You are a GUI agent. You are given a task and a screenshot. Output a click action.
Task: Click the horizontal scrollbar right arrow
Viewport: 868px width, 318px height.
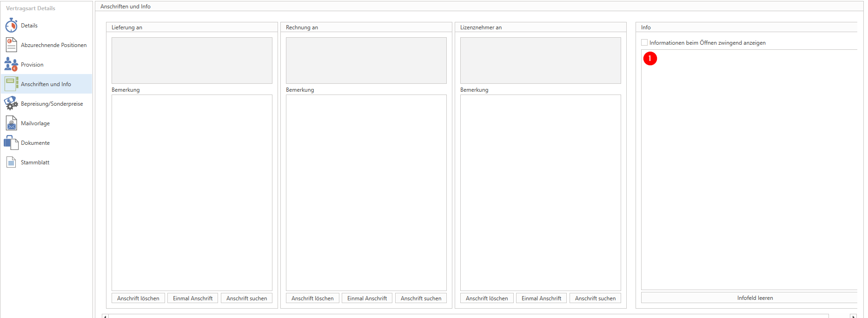[x=853, y=316]
